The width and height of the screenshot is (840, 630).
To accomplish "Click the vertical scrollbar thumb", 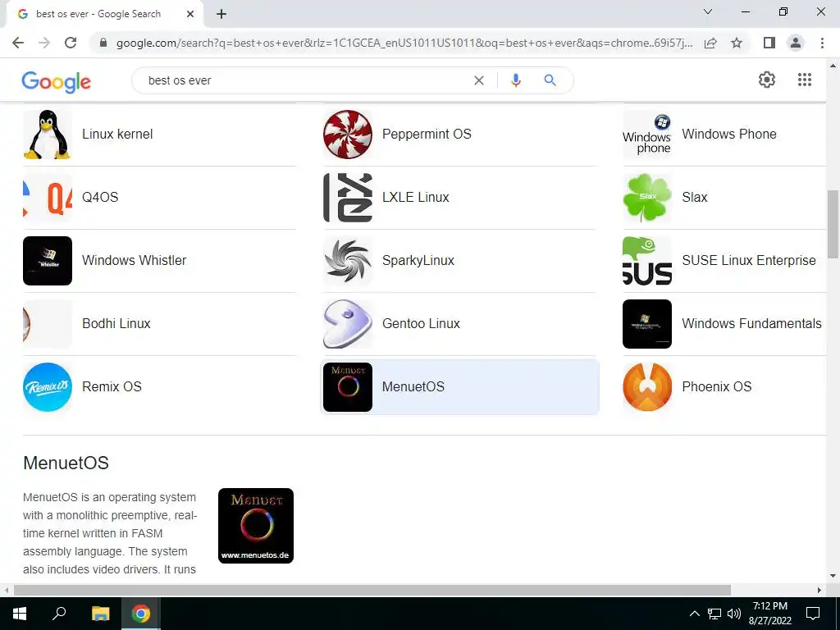I will tap(833, 225).
